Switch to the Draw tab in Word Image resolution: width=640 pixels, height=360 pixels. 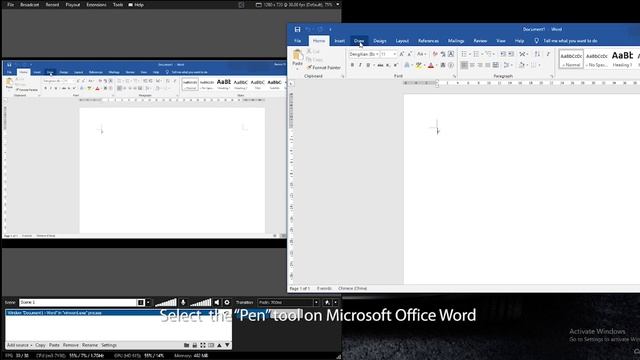pyautogui.click(x=359, y=41)
